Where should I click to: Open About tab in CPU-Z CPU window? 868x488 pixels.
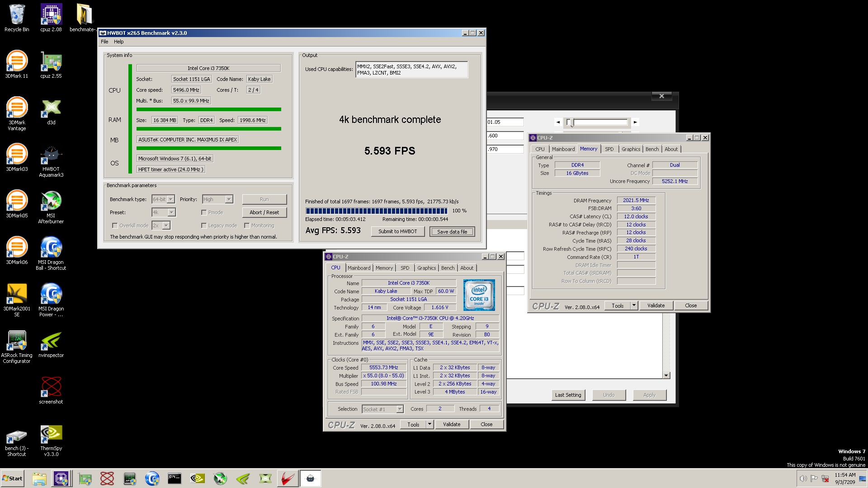click(x=467, y=268)
